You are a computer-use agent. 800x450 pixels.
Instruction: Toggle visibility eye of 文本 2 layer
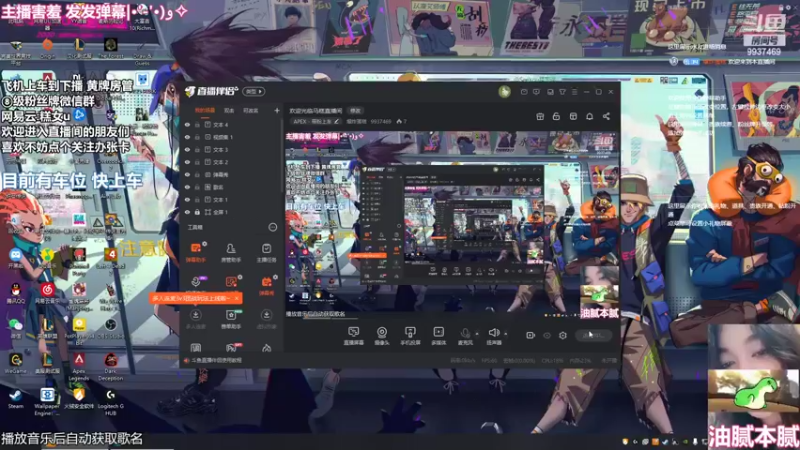[187, 162]
